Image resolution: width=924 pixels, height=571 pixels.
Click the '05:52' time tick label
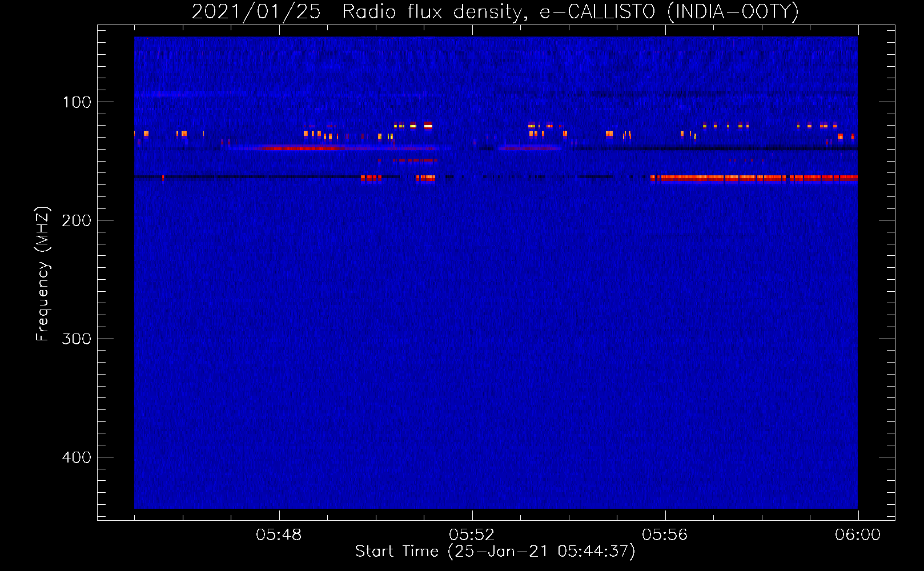(472, 534)
